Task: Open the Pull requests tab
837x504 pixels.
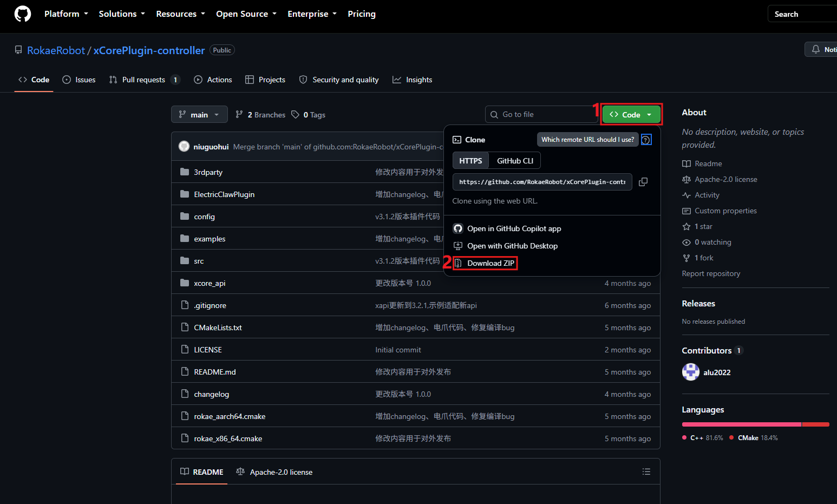Action: coord(144,80)
